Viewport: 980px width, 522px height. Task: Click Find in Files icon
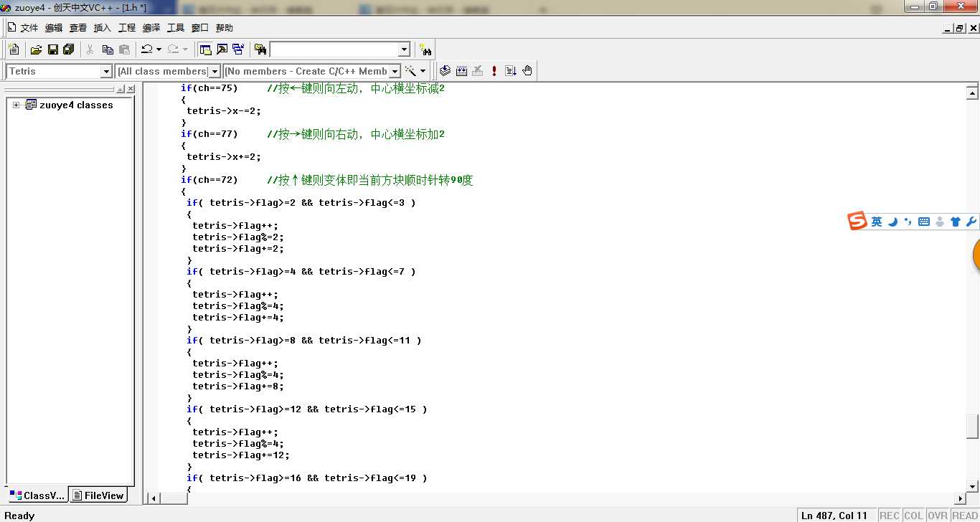[x=260, y=49]
